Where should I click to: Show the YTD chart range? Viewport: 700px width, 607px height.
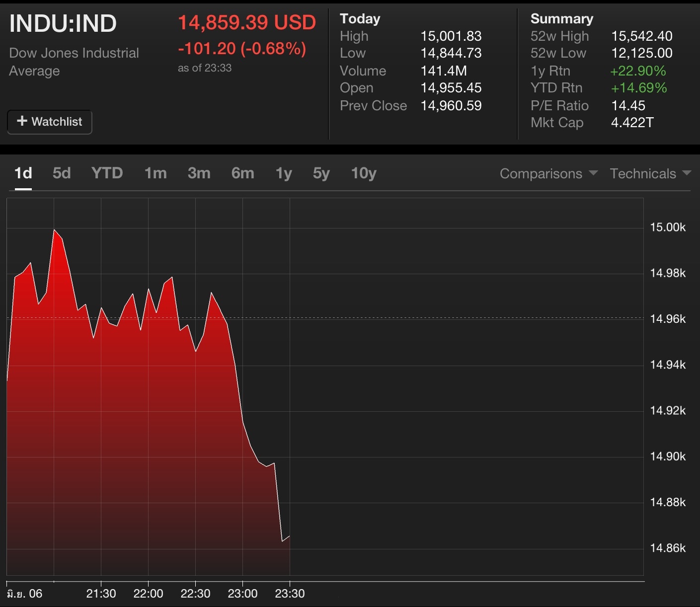(x=107, y=173)
